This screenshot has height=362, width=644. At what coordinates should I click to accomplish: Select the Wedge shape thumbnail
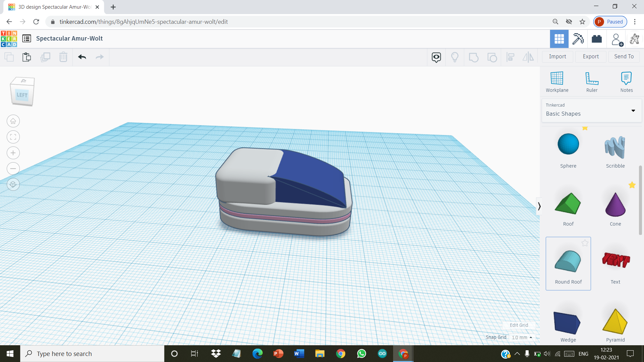coord(568,322)
